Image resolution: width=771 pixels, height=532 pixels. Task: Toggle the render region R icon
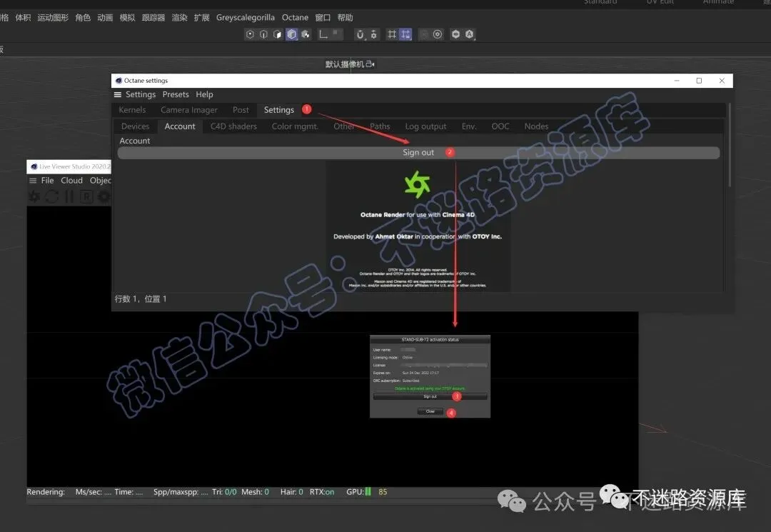(x=86, y=196)
